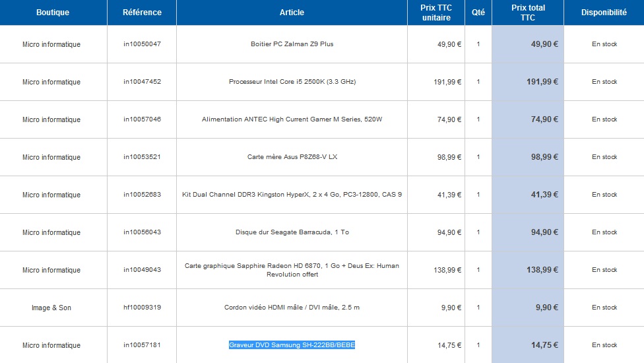This screenshot has height=363, width=644.
Task: Open the Alimentation ANTEC High Current Gamer item
Action: tap(292, 119)
